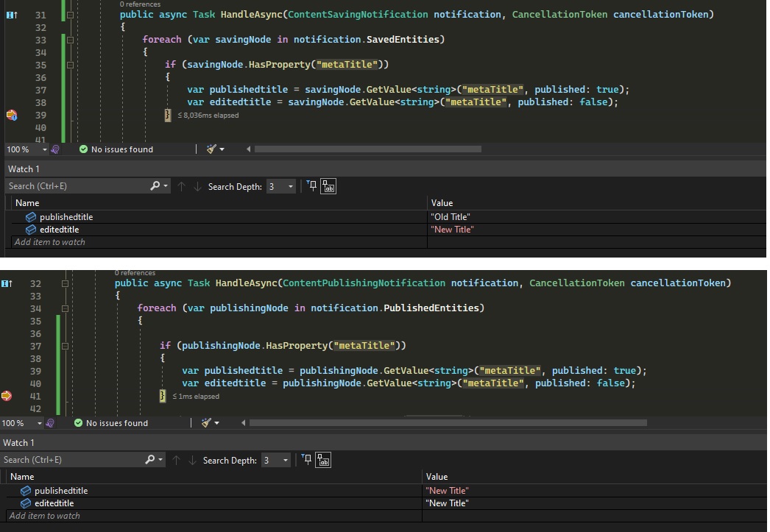The height and width of the screenshot is (532, 770).
Task: Toggle the selected 'ab' text view button in the Watch window with 'Old Title'
Action: 328,186
